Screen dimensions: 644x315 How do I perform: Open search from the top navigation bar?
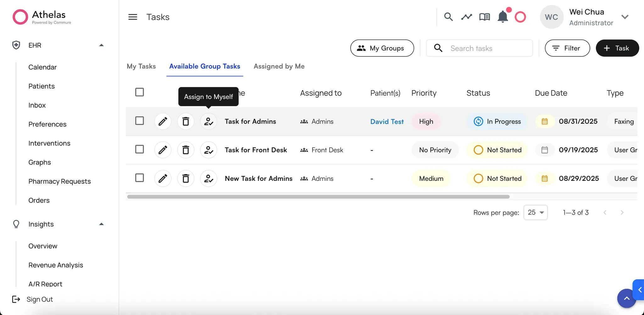(448, 17)
